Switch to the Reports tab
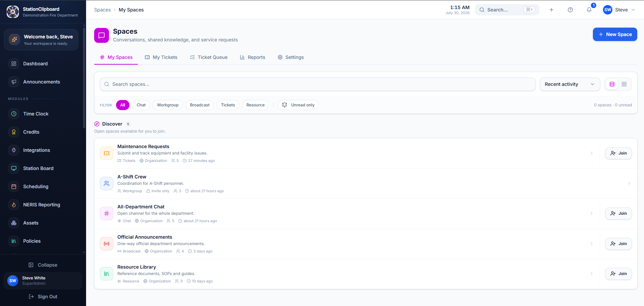Image resolution: width=644 pixels, height=306 pixels. (253, 57)
